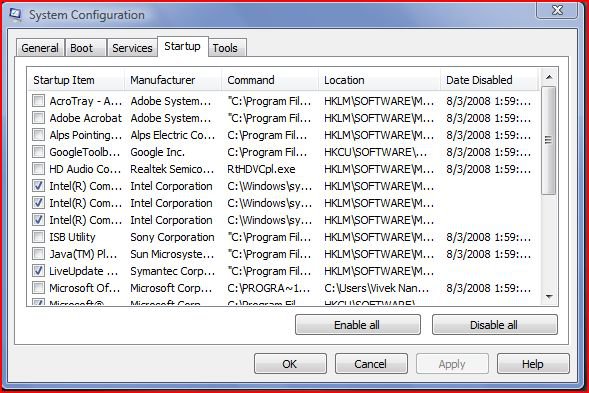Select the Symantec Corp... manufacturer cell
589x393 pixels.
[172, 271]
